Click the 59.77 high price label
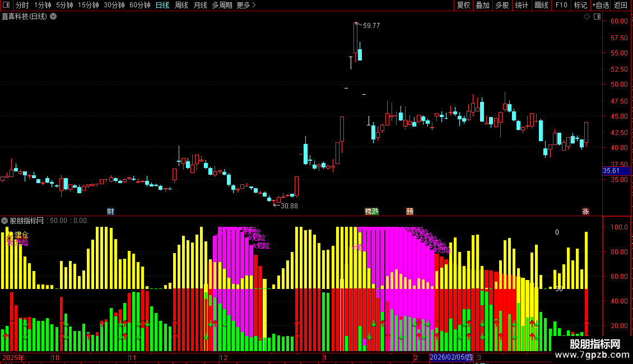Viewport: 633px width, 364px height. [371, 26]
